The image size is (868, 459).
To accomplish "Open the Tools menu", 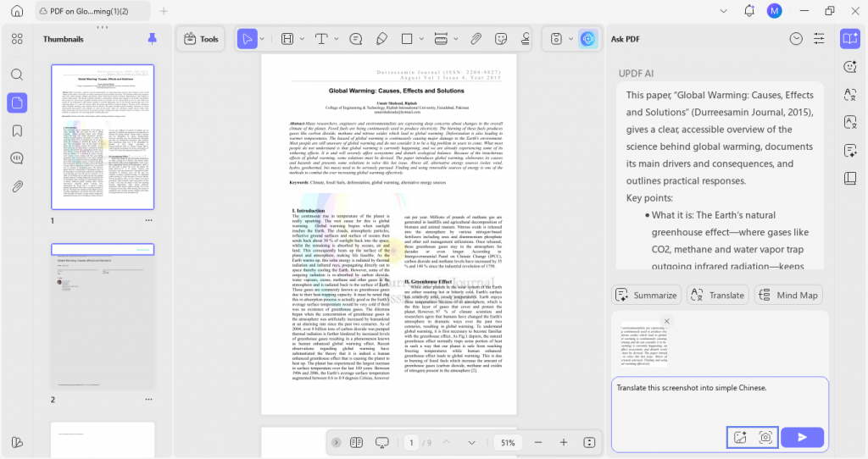I will [x=201, y=39].
